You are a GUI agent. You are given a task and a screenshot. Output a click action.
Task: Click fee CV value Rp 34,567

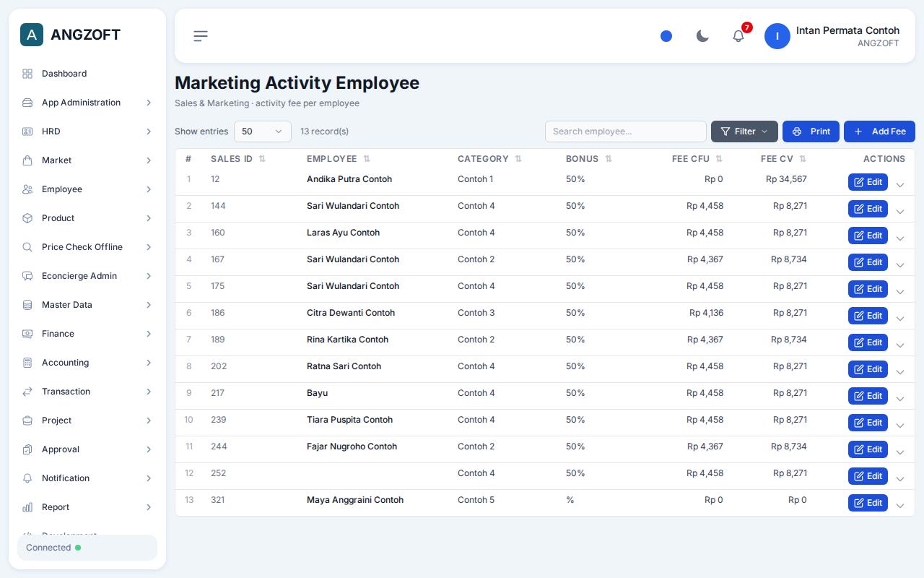point(786,179)
